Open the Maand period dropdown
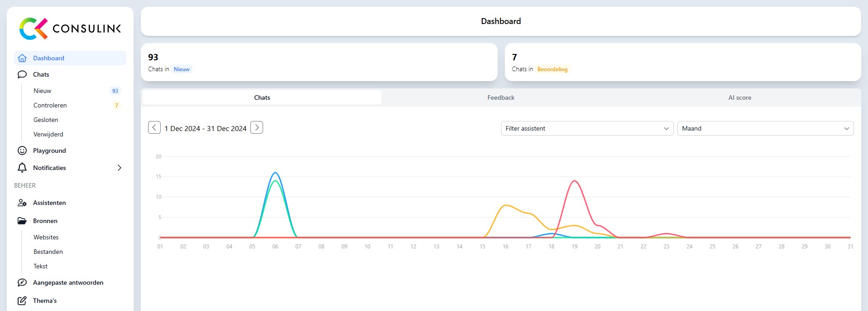Image resolution: width=868 pixels, height=311 pixels. pos(765,128)
